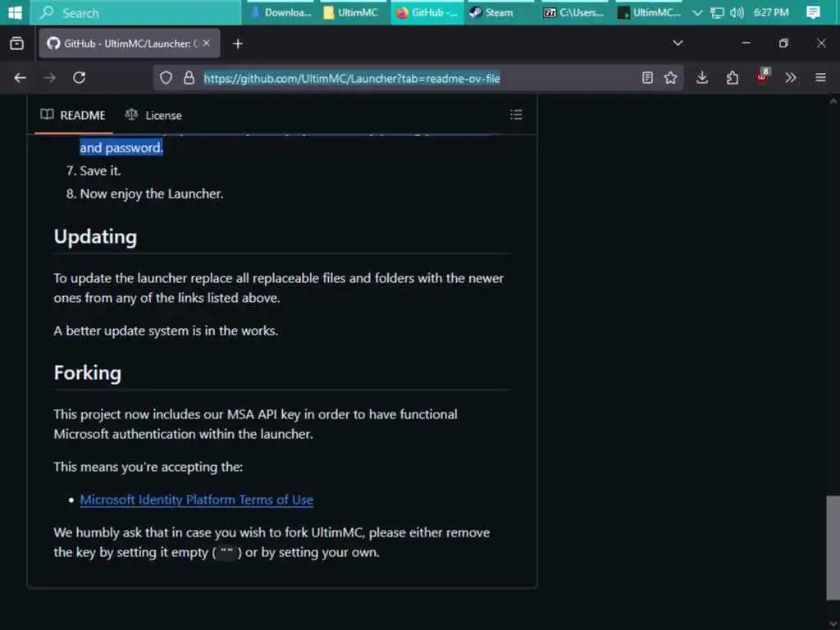
Task: Open Microsoft Identity Platform Terms of Use
Action: [197, 500]
